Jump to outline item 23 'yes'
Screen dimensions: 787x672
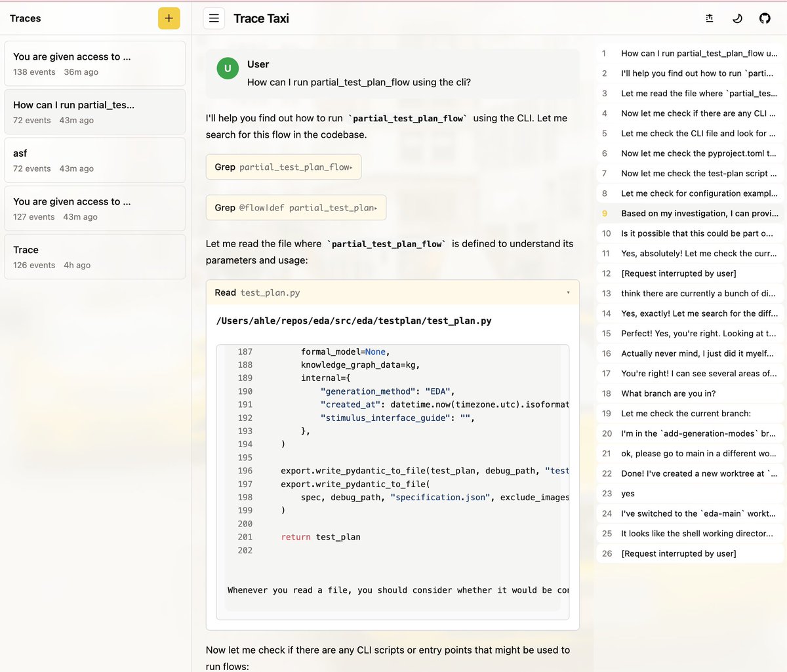point(690,493)
